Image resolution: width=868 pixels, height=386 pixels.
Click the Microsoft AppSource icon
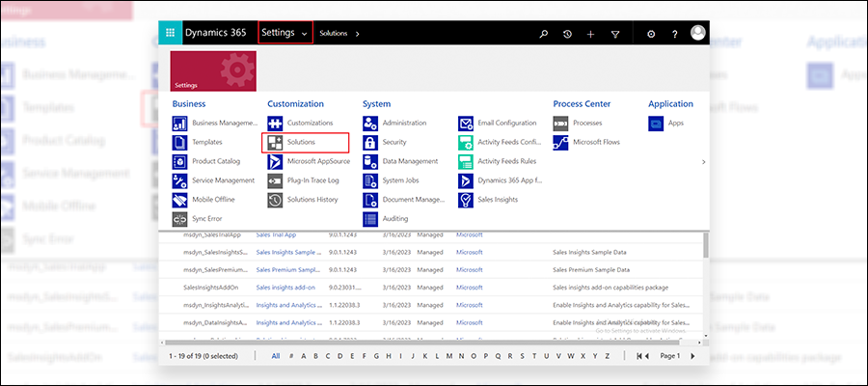pos(275,162)
